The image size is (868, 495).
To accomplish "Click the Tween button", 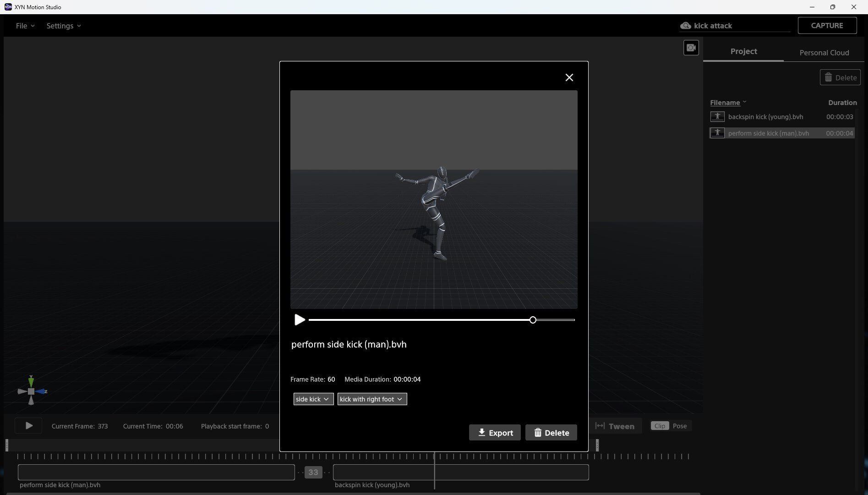I will [x=615, y=426].
